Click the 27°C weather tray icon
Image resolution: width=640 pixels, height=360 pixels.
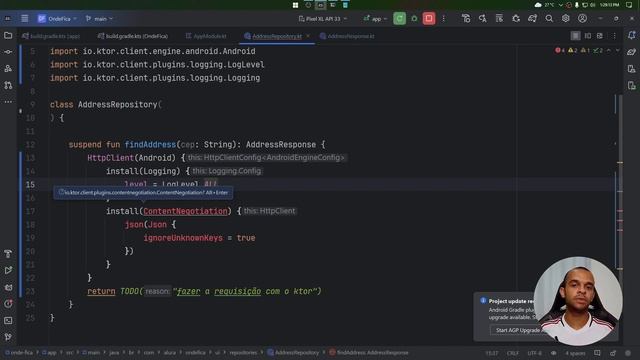[x=545, y=5]
